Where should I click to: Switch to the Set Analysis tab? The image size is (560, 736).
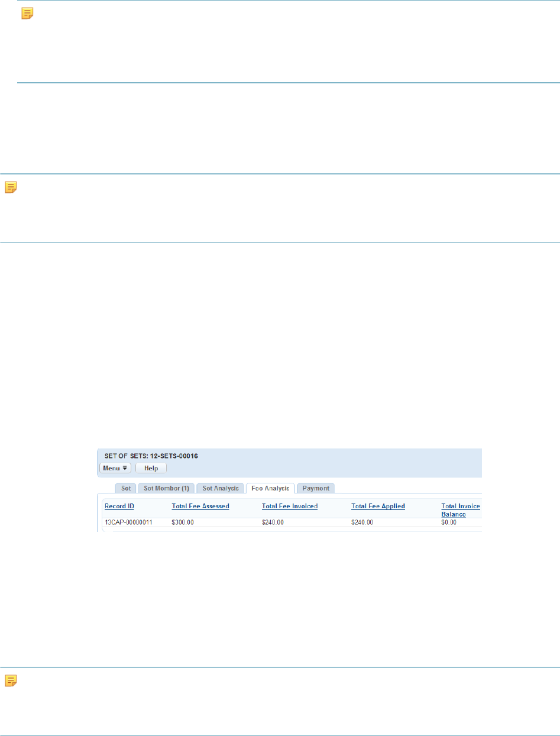click(x=221, y=488)
